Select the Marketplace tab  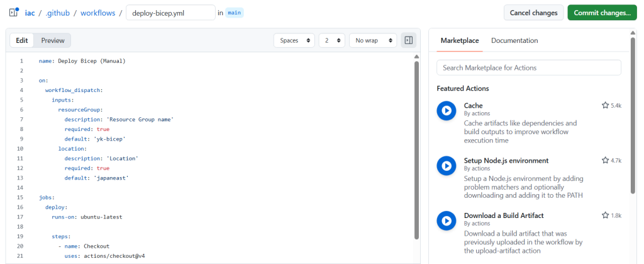[x=459, y=40]
